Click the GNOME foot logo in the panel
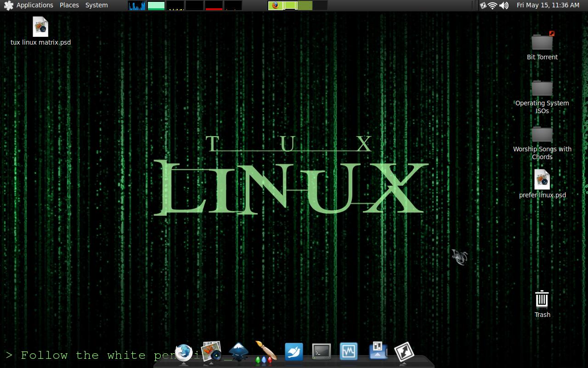Screen dimensions: 588x368 point(8,5)
